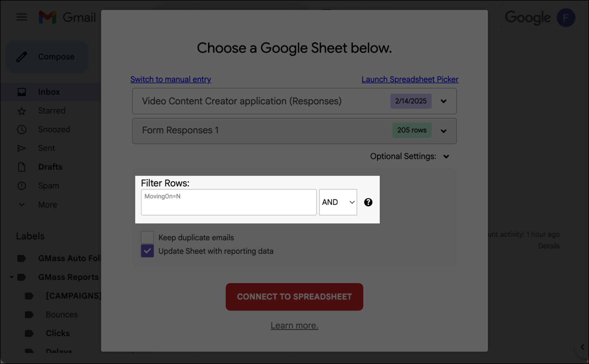Viewport: 589px width, 364px height.
Task: Open the Snoozed folder
Action: click(x=54, y=129)
